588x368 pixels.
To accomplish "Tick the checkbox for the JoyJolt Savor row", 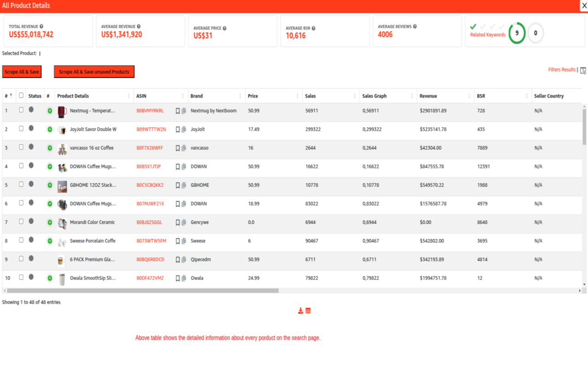I will tap(21, 128).
